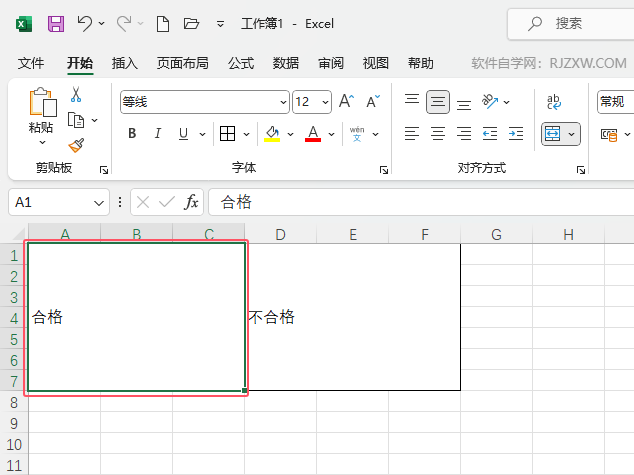Switch to the 插入 tab
Image resolution: width=634 pixels, height=475 pixels.
[125, 63]
